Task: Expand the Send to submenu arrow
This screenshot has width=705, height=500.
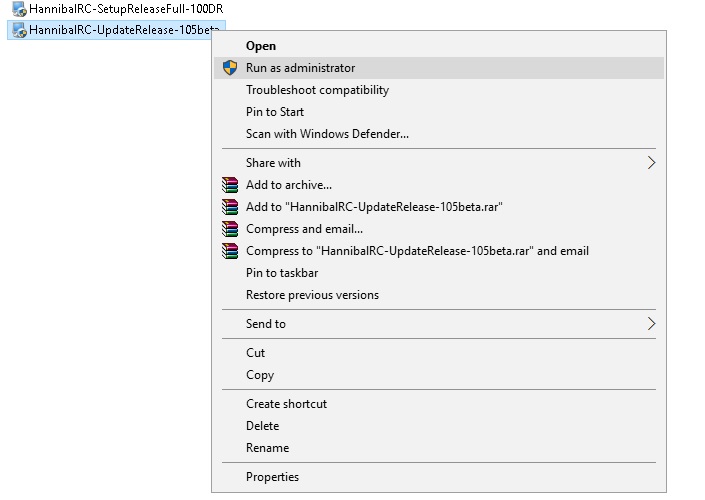Action: (x=651, y=324)
